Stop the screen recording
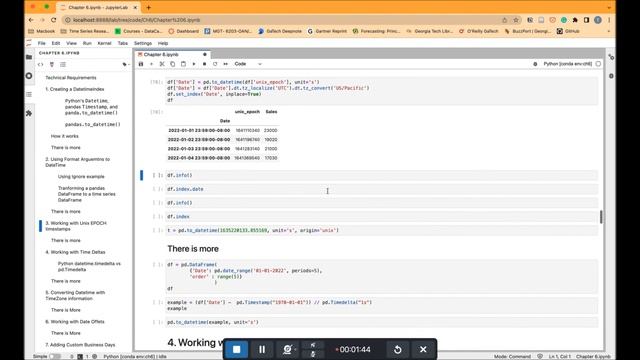The width and height of the screenshot is (640, 360). (237, 349)
